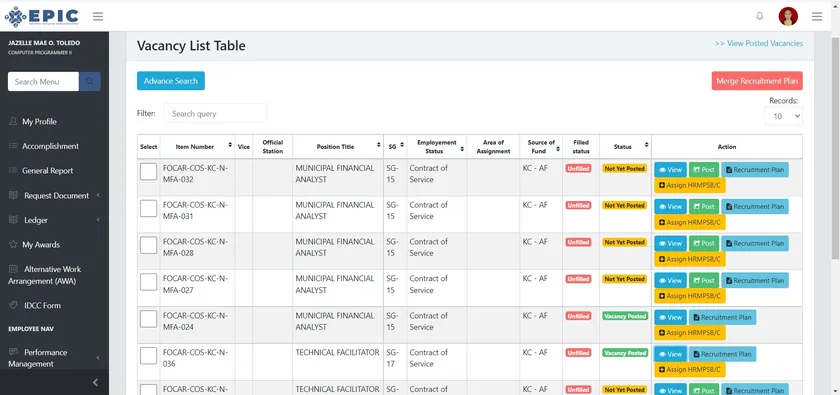This screenshot has height=395, width=840.
Task: Click Not Yet Posted badge in MFA-032 row
Action: [625, 168]
